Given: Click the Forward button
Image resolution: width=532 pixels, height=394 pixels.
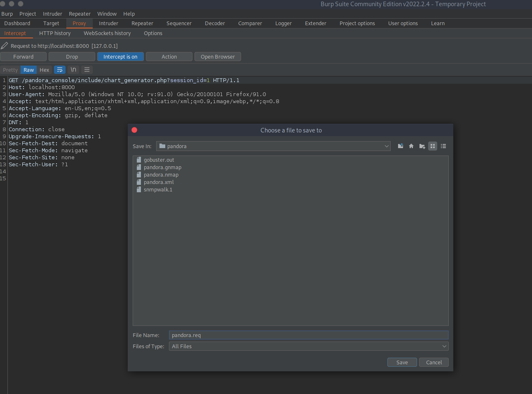Looking at the screenshot, I should click(x=23, y=57).
